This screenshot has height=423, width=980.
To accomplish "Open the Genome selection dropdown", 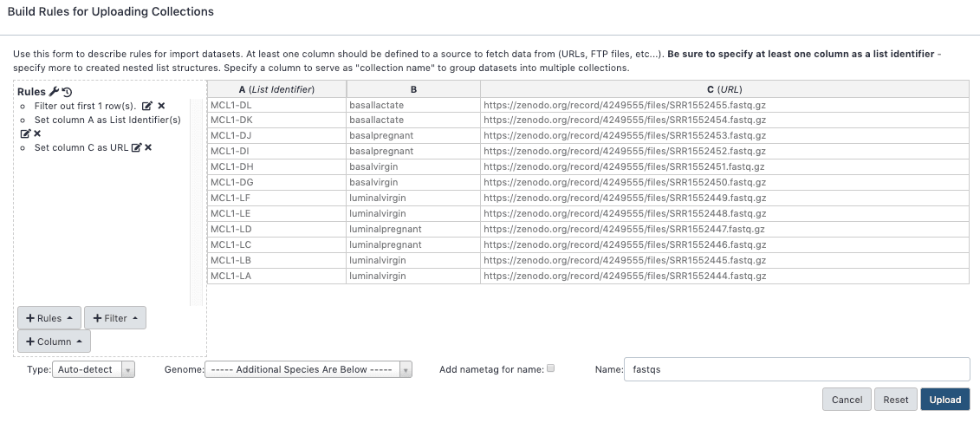I will pyautogui.click(x=308, y=370).
